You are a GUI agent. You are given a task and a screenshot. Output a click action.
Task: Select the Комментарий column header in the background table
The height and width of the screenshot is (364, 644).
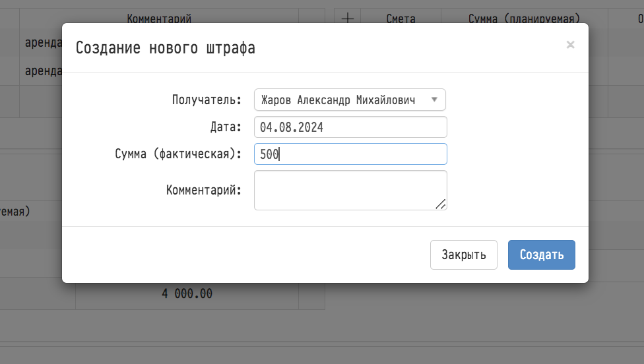tap(159, 18)
